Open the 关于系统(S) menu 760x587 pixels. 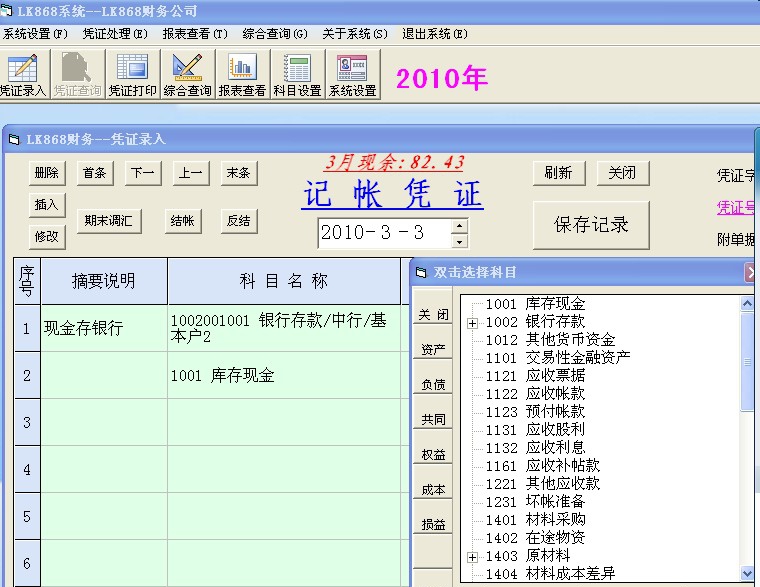[x=355, y=34]
